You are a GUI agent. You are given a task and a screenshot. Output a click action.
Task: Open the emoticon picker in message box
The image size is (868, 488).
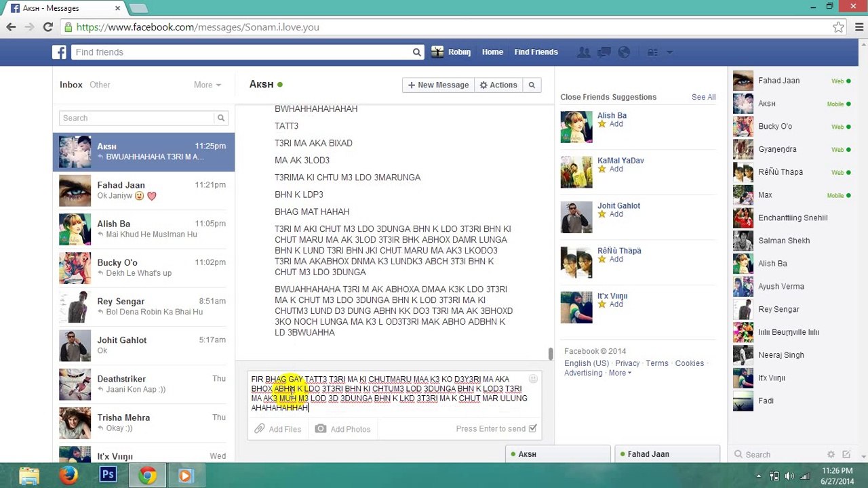click(x=533, y=379)
